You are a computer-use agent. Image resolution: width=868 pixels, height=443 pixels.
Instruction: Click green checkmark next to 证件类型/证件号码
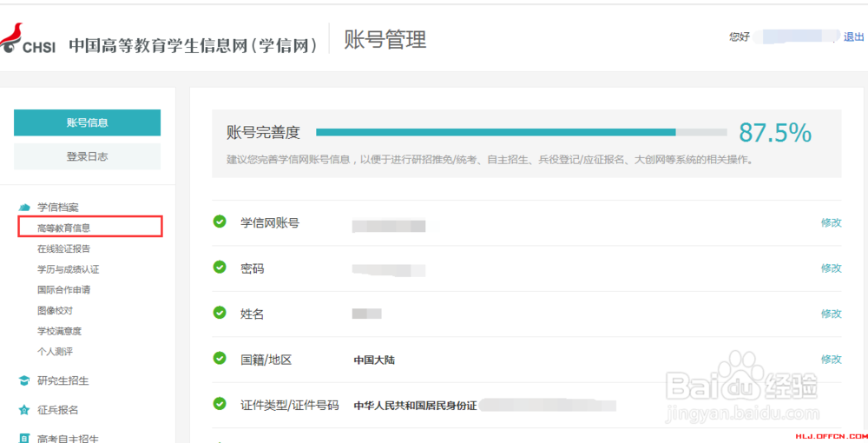tap(220, 404)
